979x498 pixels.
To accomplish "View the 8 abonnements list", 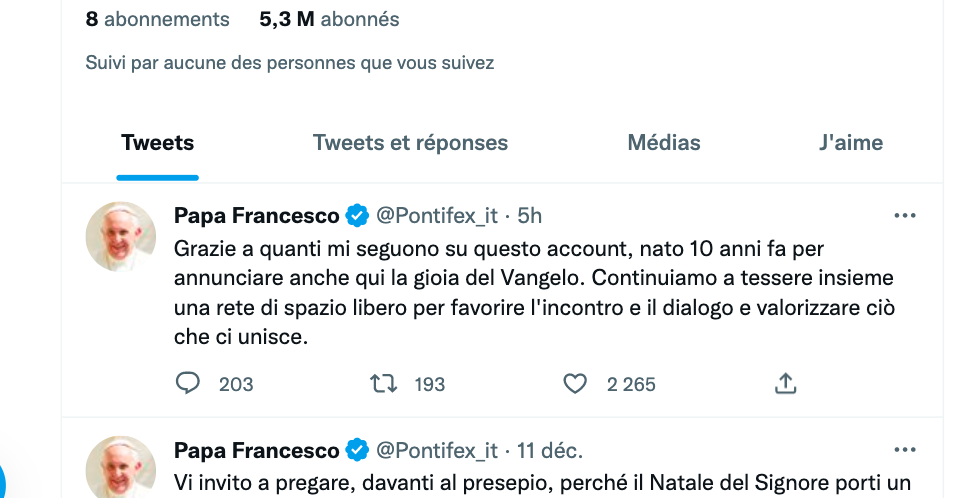I will (157, 19).
